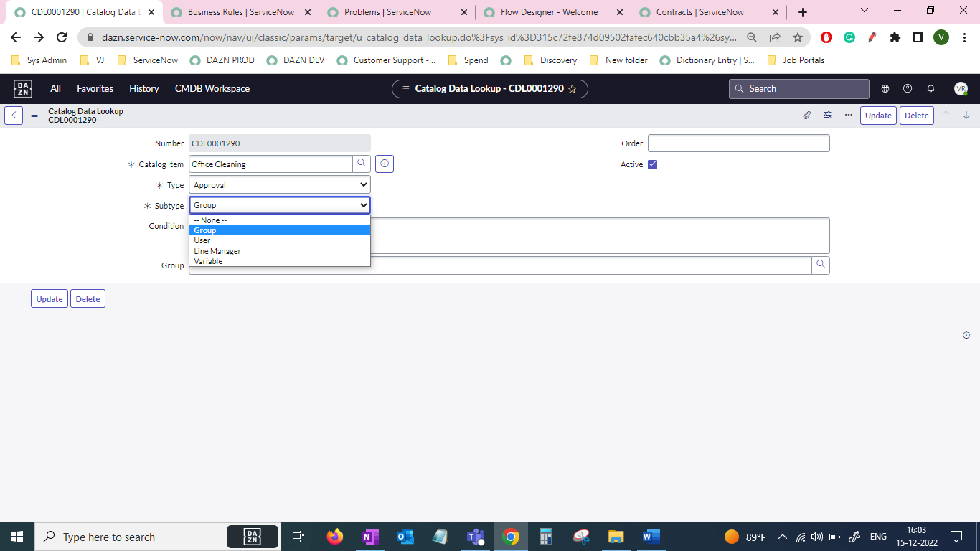The image size is (980, 551).
Task: Share this page from the address bar
Action: (775, 37)
